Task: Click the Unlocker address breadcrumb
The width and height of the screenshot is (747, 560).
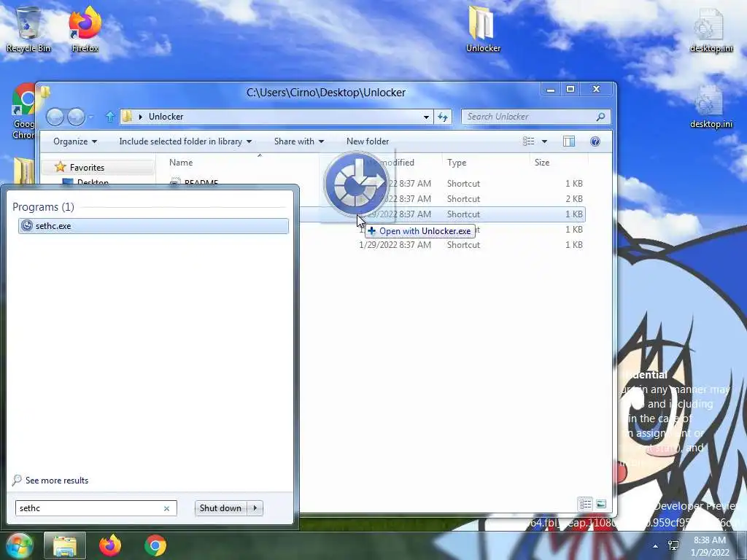Action: [x=166, y=117]
